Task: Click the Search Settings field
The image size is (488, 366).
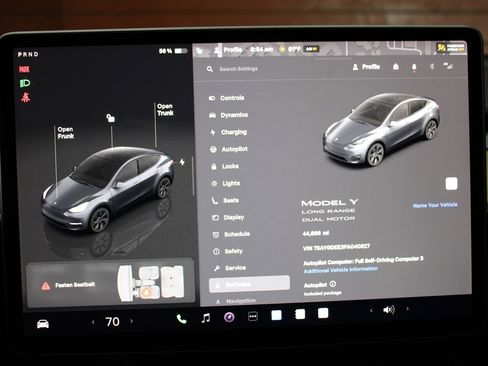Action: (x=238, y=69)
